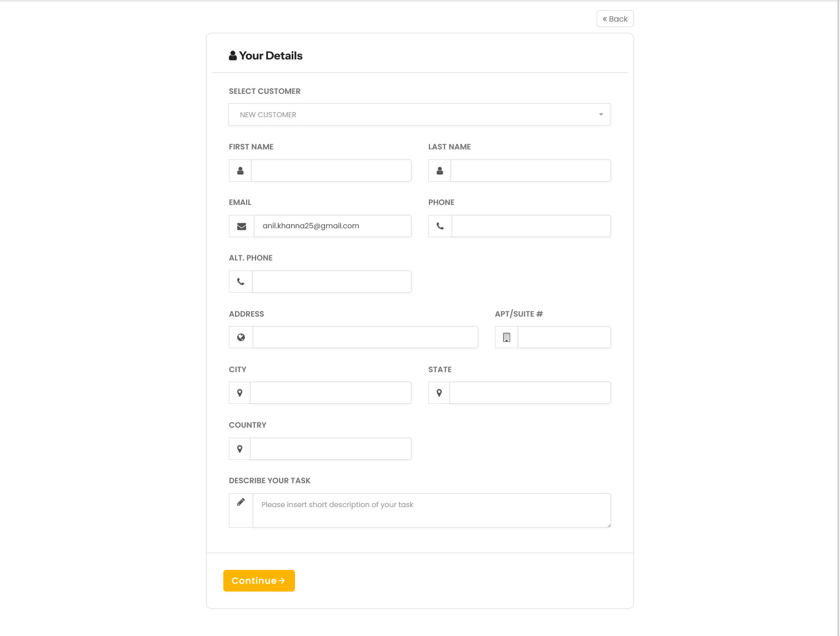Click the person icon beside First Name
The width and height of the screenshot is (840, 636).
[x=240, y=171]
